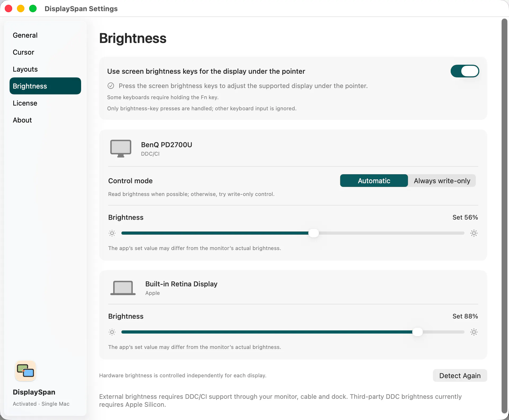Click the checkmark icon beside brightness keys hint
This screenshot has height=420, width=509.
click(111, 86)
